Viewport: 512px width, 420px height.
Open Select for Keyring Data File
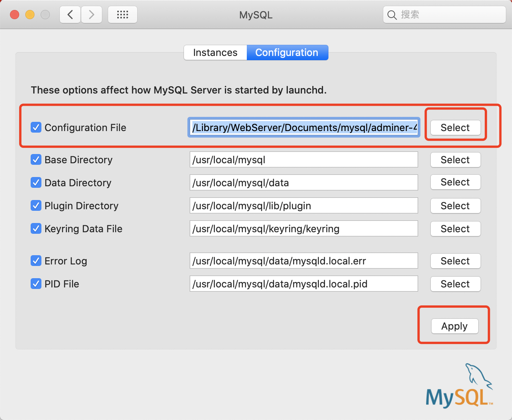click(455, 229)
